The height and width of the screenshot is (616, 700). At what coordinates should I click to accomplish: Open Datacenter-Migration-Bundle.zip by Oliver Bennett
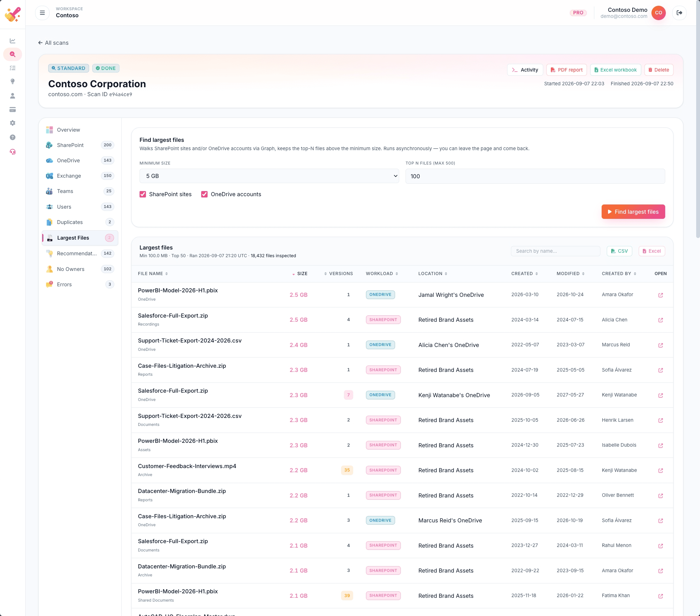coord(660,496)
